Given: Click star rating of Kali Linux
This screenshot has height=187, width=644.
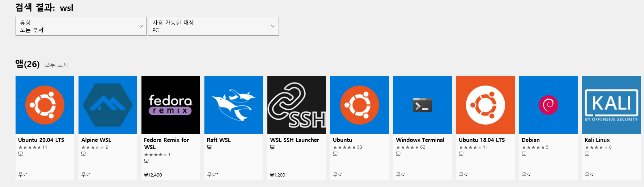Looking at the screenshot, I should [596, 147].
